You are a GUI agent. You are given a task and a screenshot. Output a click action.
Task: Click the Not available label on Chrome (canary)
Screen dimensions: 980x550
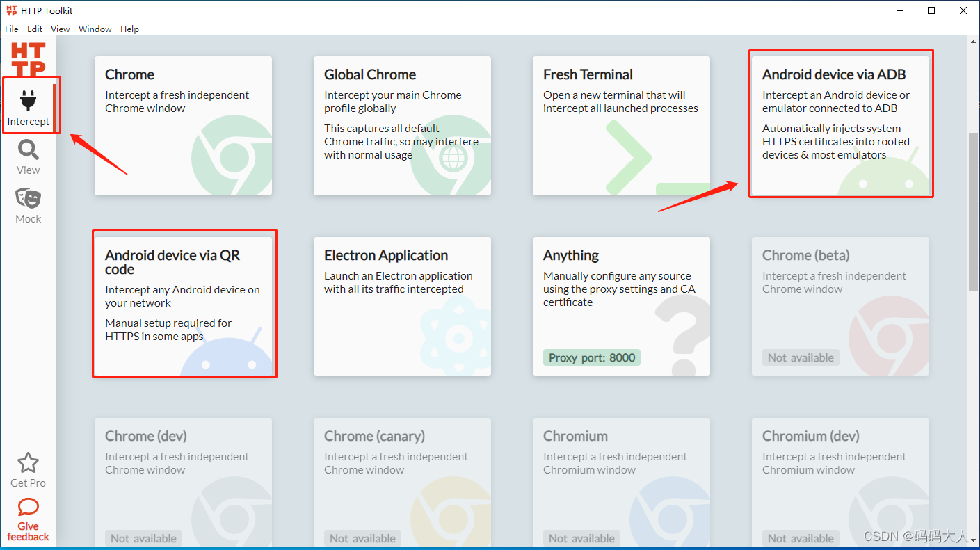(362, 538)
